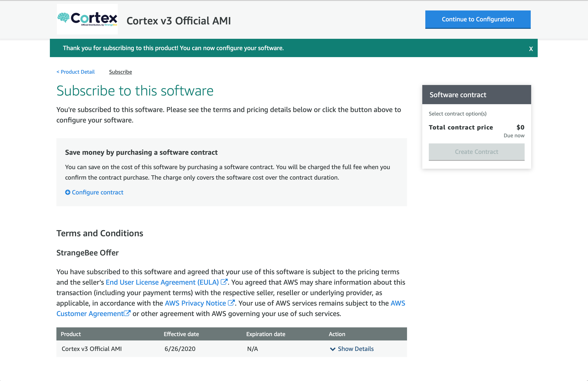Open the AWS Privacy Notice link
Viewport: 588px width, 381px height.
coord(195,303)
